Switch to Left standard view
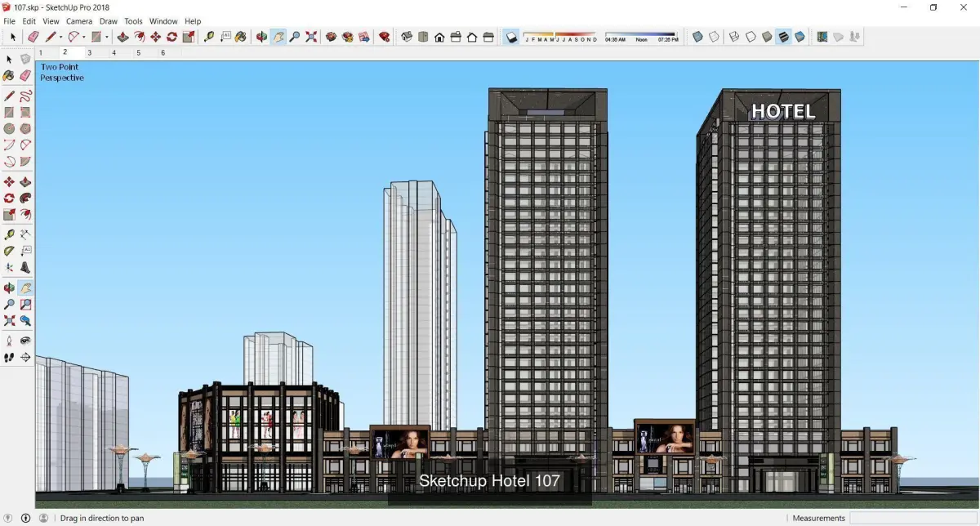This screenshot has width=980, height=526. tap(488, 37)
